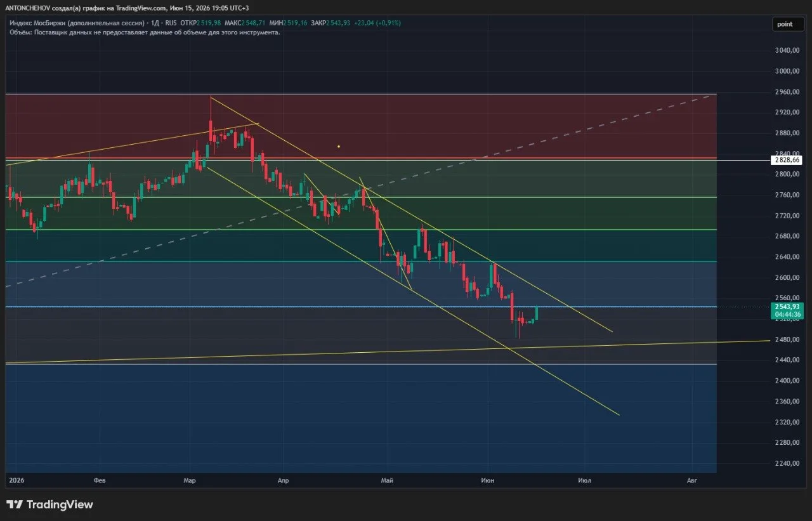Click the 2920,00 price scale label
The height and width of the screenshot is (521, 812).
(x=789, y=112)
